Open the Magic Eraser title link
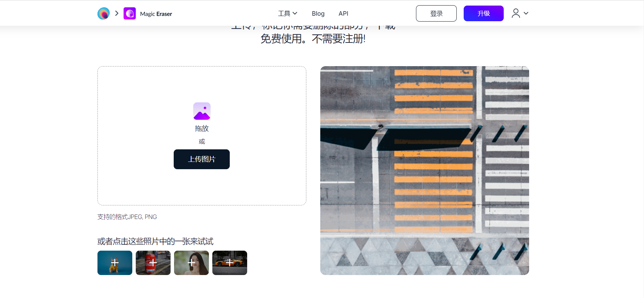644x298 pixels. (x=156, y=14)
